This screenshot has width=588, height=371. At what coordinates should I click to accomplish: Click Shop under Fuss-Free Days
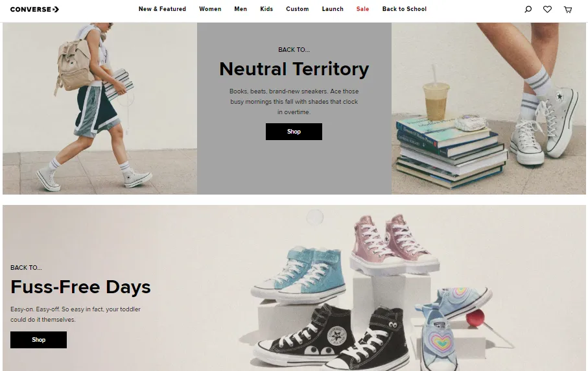coord(39,340)
